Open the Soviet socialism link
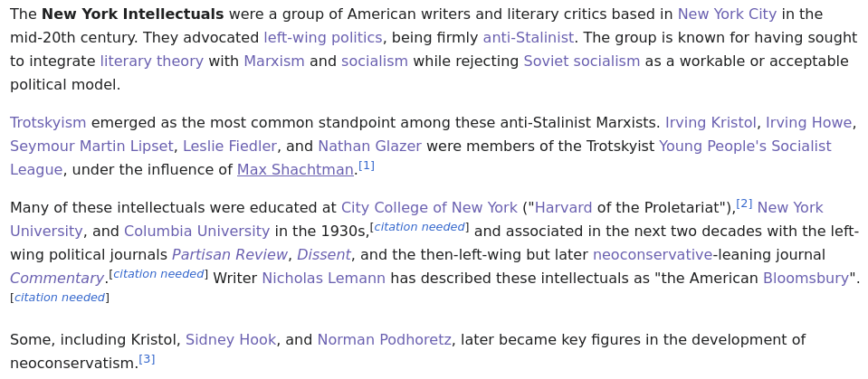Screen dimensions: 868x379 coord(581,62)
